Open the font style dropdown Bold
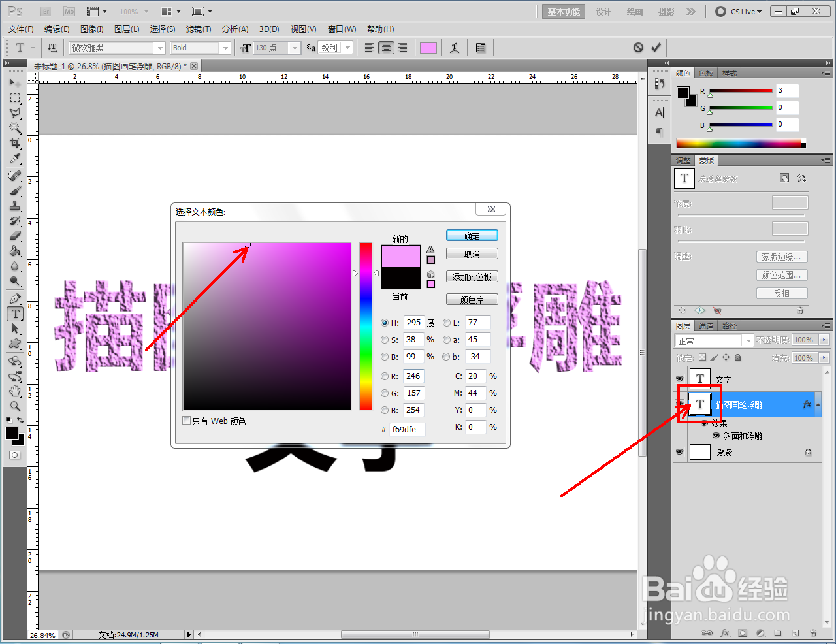This screenshot has height=644, width=836. (x=225, y=48)
